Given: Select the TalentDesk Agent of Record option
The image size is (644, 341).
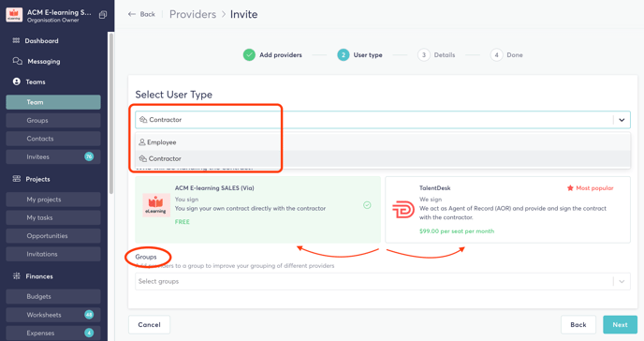Looking at the screenshot, I should [507, 210].
